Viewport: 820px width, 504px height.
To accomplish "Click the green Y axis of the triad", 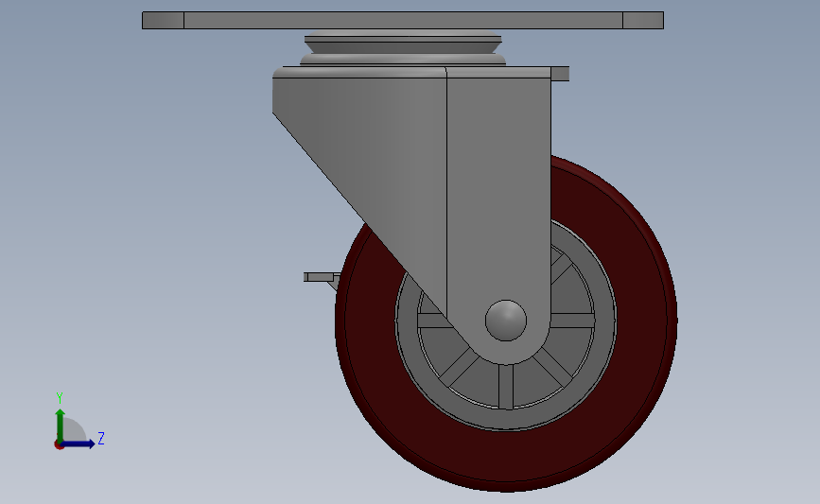I will tap(61, 426).
